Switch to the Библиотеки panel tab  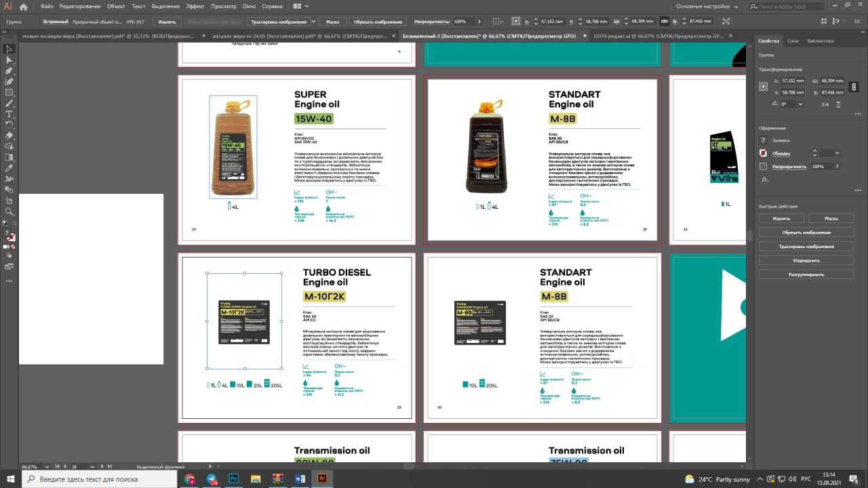[x=821, y=41]
